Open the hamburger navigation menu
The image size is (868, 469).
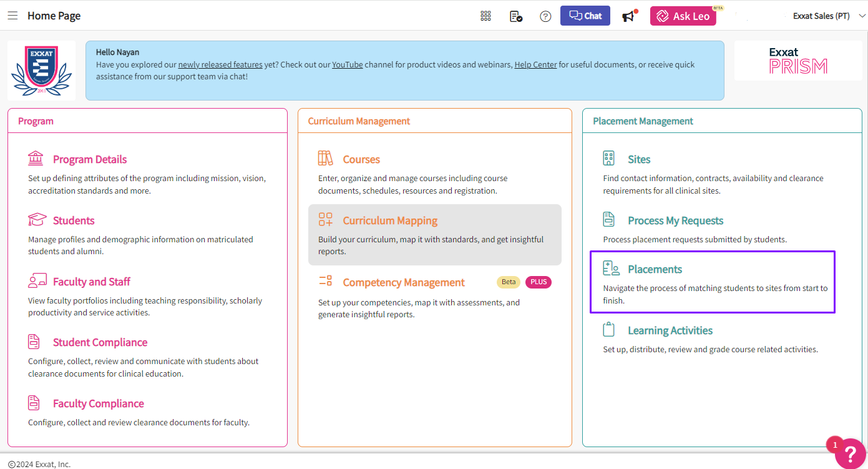[x=12, y=16]
